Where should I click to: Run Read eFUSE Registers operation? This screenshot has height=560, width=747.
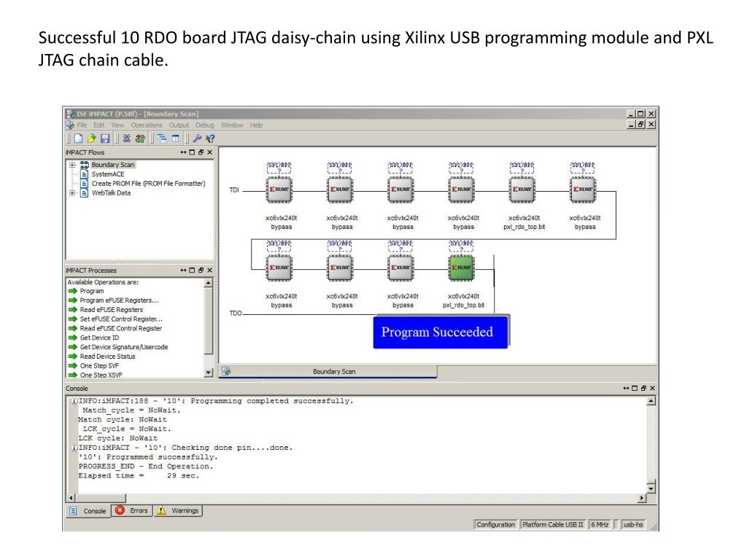click(x=111, y=309)
